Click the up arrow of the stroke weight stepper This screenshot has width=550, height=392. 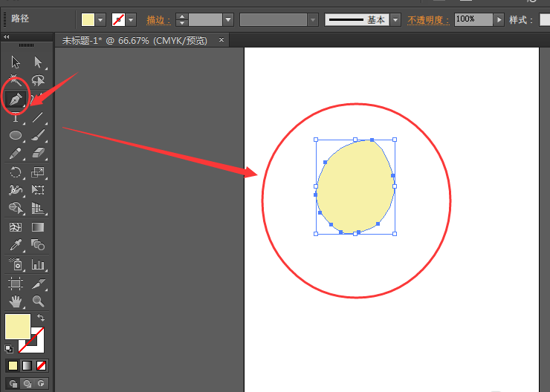(x=181, y=16)
